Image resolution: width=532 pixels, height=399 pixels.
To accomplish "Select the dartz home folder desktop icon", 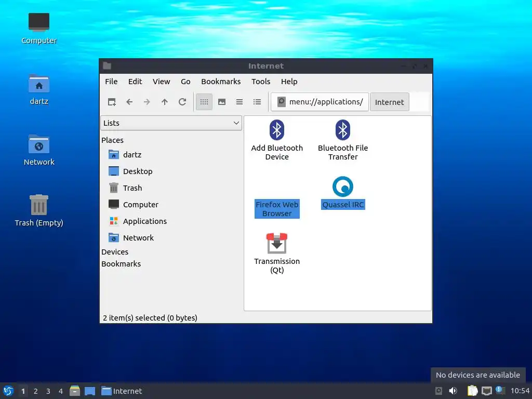I will click(x=39, y=89).
